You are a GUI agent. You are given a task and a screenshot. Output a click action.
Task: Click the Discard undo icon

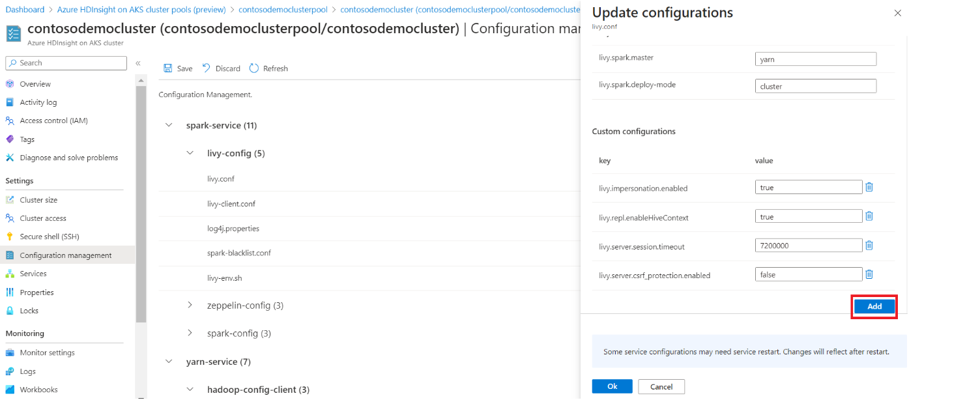[x=207, y=68]
